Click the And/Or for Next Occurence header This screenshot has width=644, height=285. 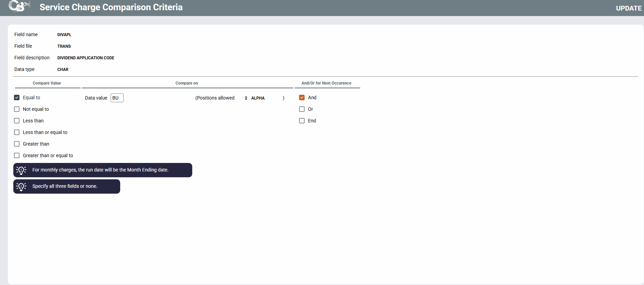click(x=326, y=83)
